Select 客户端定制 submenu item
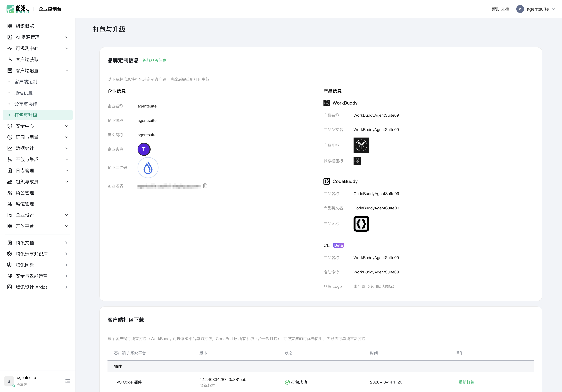562x392 pixels. [26, 82]
